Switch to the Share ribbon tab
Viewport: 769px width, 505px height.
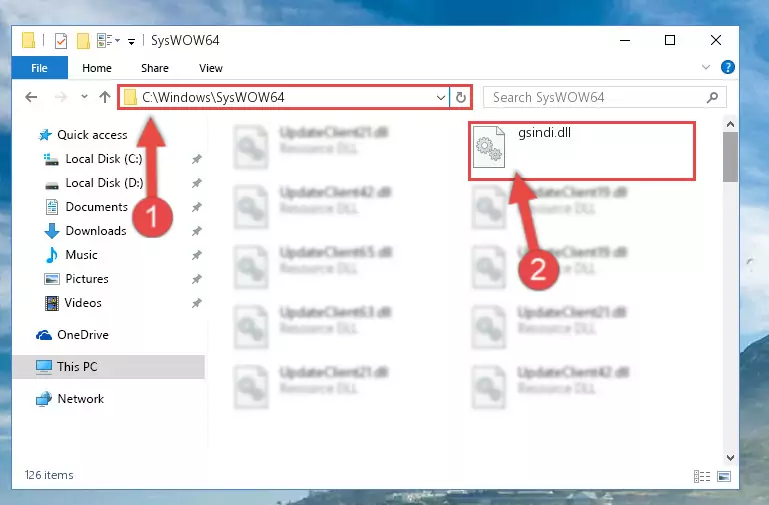[x=154, y=68]
